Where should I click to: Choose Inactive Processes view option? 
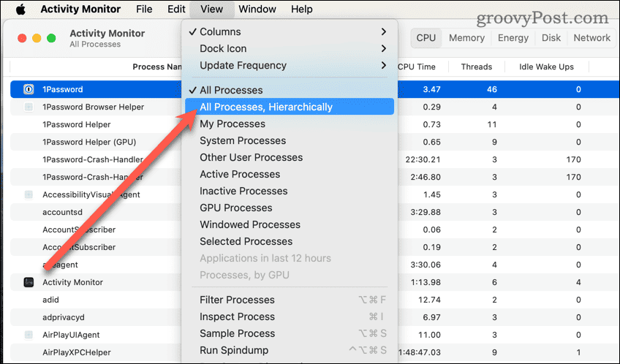coord(290,191)
